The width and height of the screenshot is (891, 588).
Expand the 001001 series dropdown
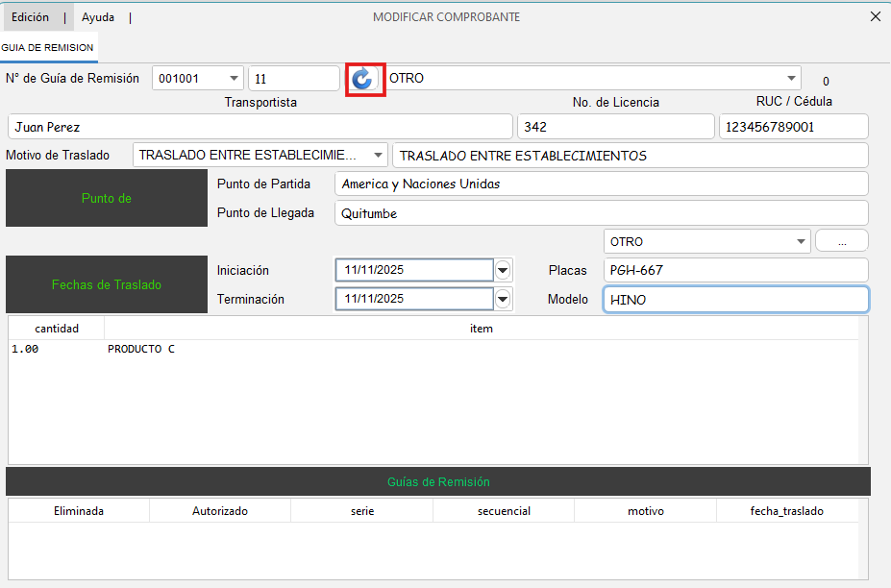pyautogui.click(x=235, y=79)
